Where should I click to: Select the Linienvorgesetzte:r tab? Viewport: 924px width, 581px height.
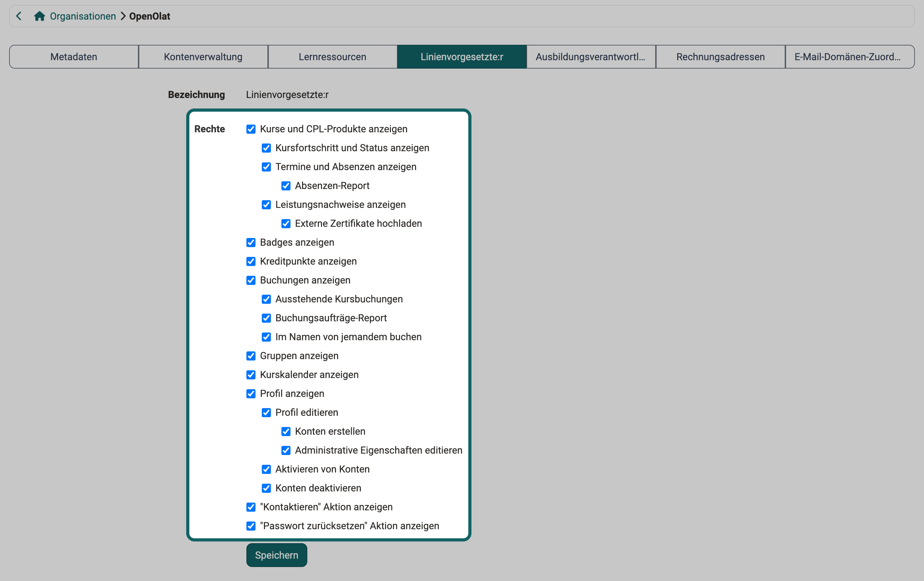(x=462, y=57)
